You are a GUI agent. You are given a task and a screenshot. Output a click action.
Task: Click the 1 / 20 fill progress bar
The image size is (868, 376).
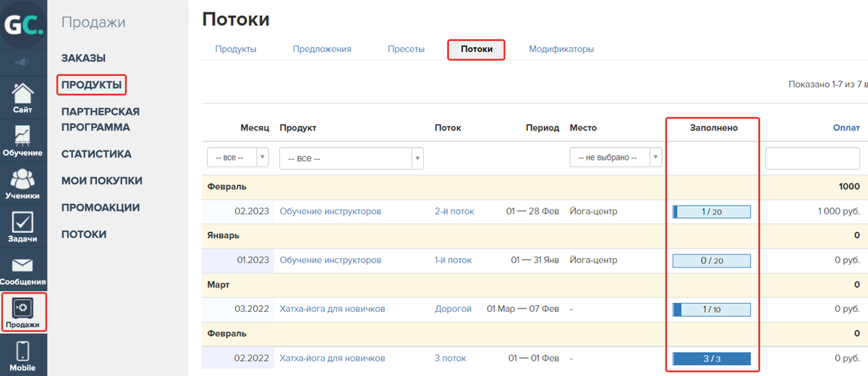712,212
